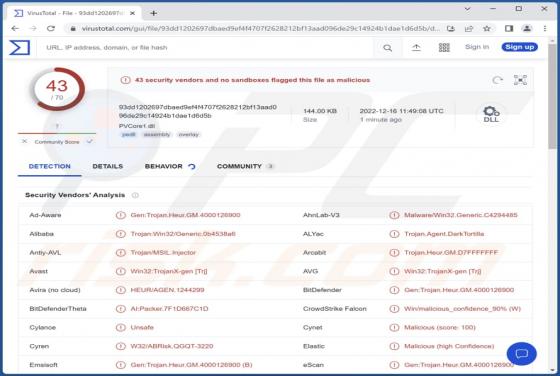Click the Security Vendors' Analysis info icon
This screenshot has height=376, width=560.
(135, 195)
